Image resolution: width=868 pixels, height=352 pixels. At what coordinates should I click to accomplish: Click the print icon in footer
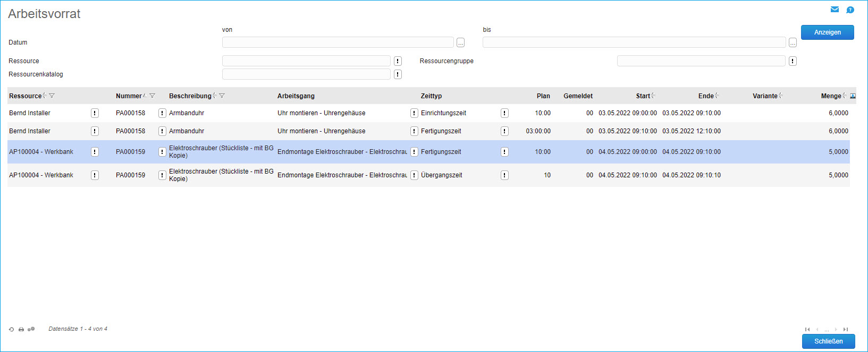coord(21,329)
